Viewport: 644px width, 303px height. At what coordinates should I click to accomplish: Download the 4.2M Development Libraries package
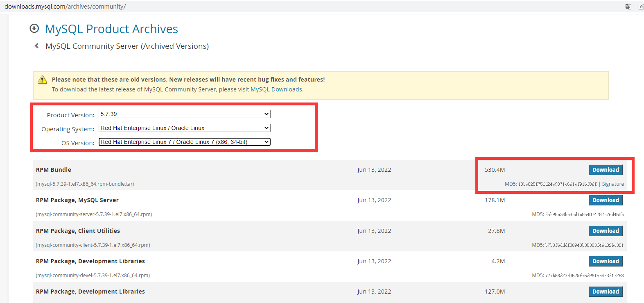606,261
